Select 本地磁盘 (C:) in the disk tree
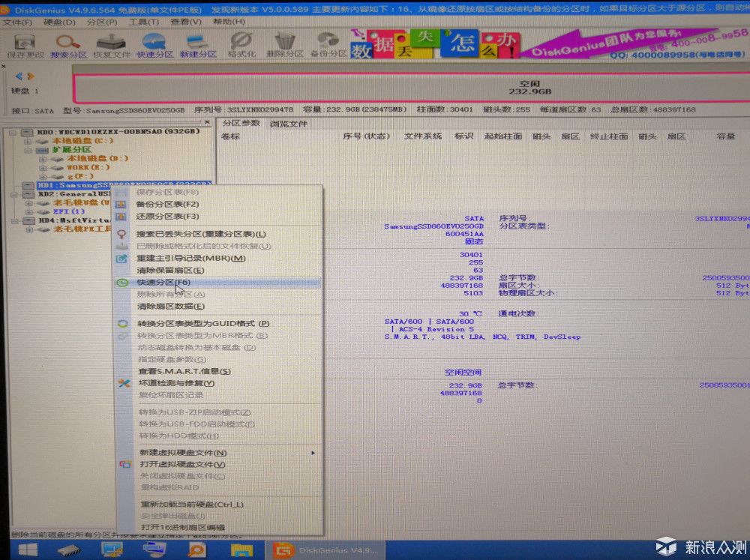Viewport: 750px width, 560px height. 82,141
